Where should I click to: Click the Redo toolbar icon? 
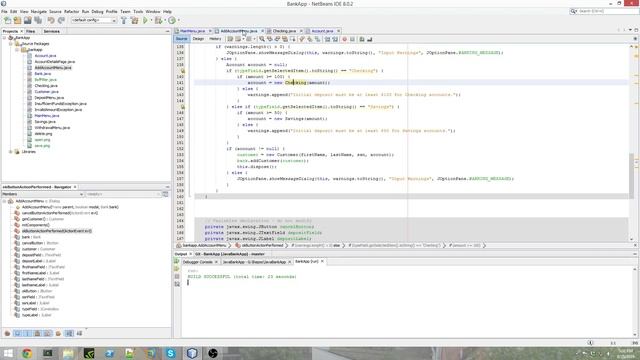click(x=61, y=20)
